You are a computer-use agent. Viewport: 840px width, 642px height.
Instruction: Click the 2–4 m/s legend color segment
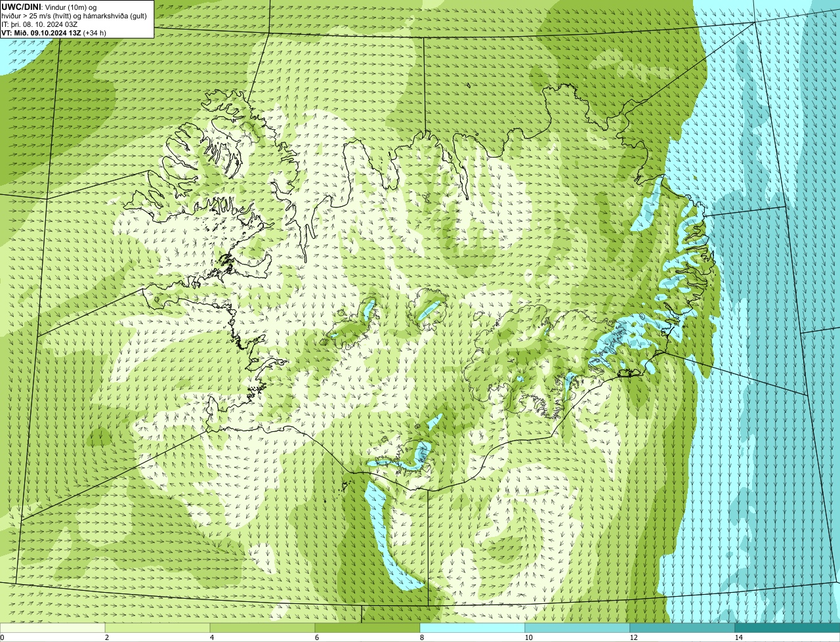click(x=157, y=628)
